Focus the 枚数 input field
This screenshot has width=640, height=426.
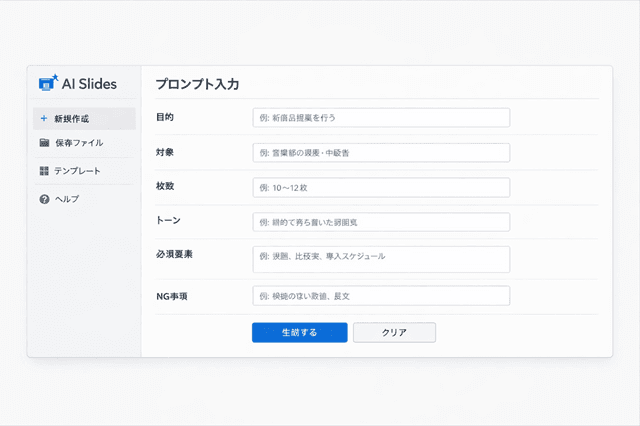pyautogui.click(x=381, y=188)
